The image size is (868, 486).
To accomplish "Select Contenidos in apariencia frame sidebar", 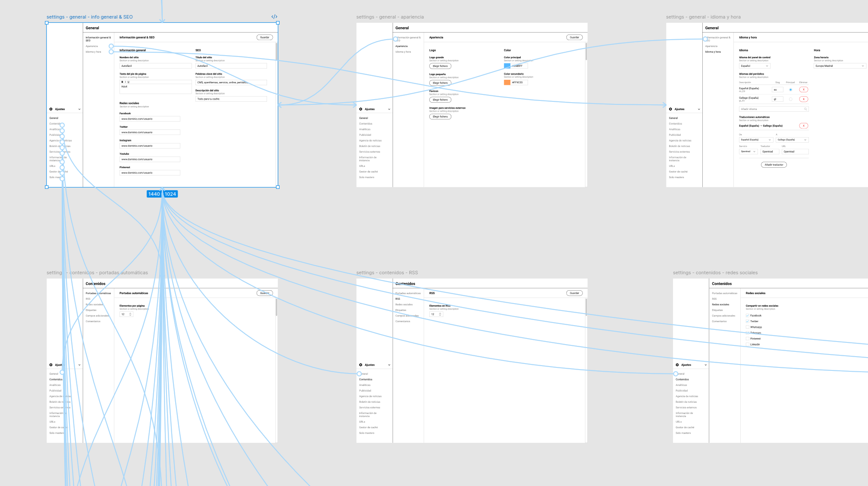I will click(x=366, y=124).
